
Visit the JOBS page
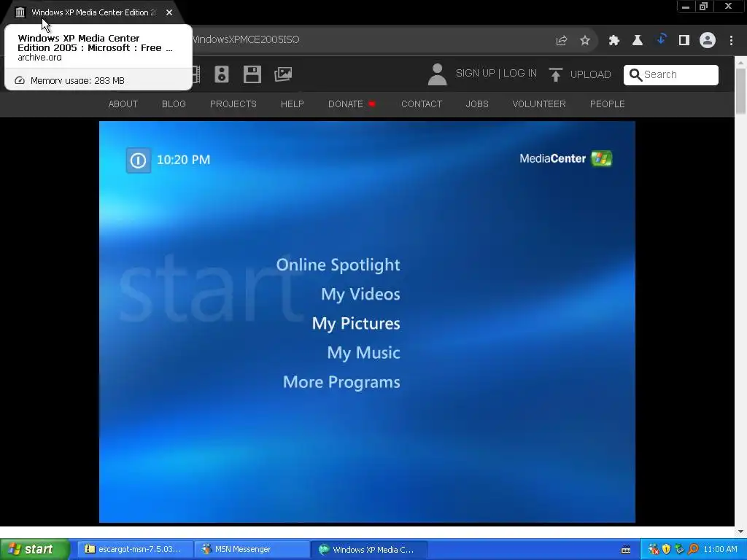[477, 104]
